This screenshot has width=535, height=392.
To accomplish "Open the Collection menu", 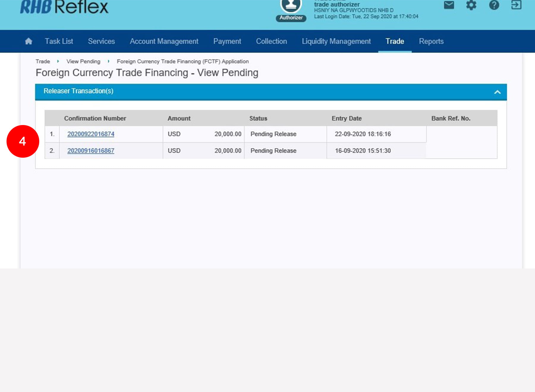I will pyautogui.click(x=271, y=41).
